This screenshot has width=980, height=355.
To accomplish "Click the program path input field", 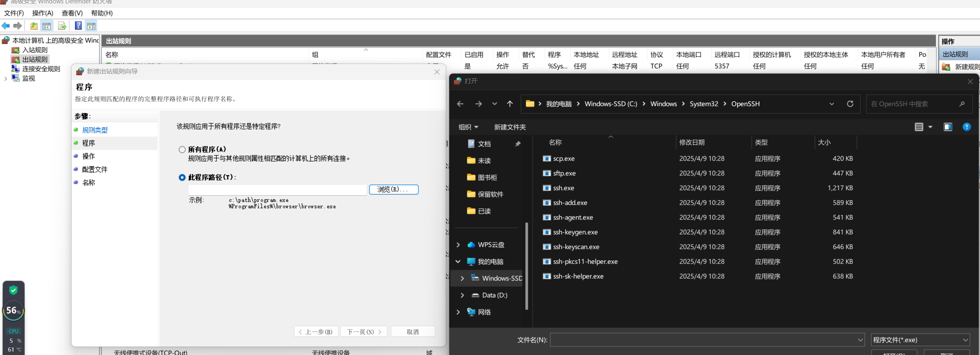I will [x=278, y=190].
